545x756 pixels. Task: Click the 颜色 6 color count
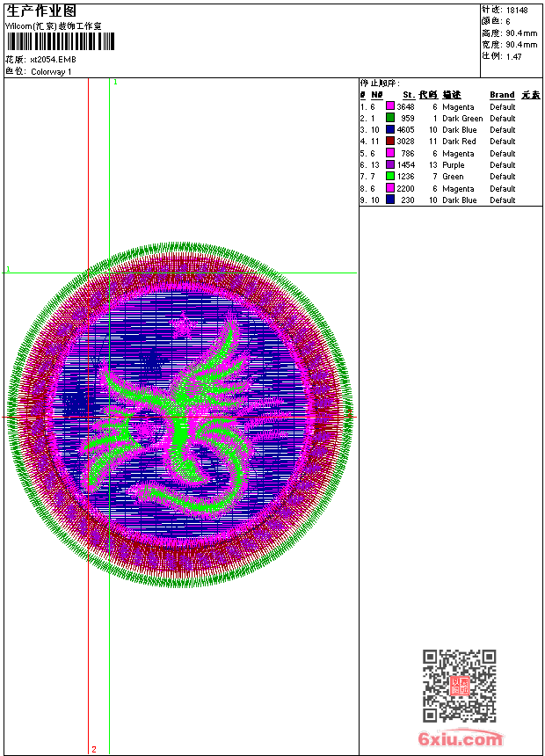[496, 21]
